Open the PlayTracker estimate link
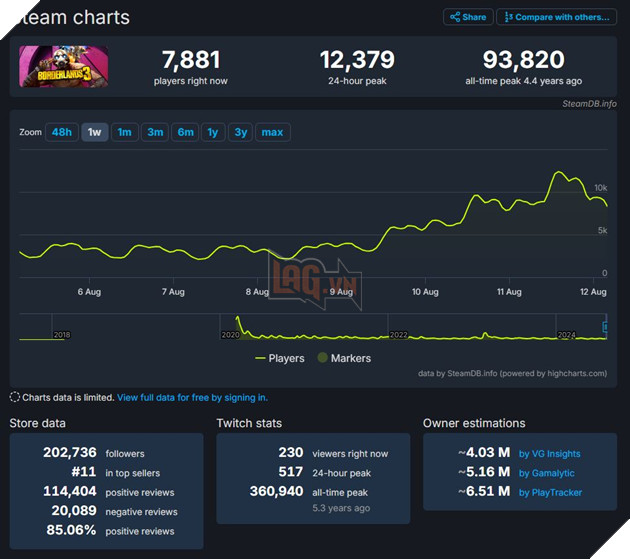The height and width of the screenshot is (559, 630). 550,492
